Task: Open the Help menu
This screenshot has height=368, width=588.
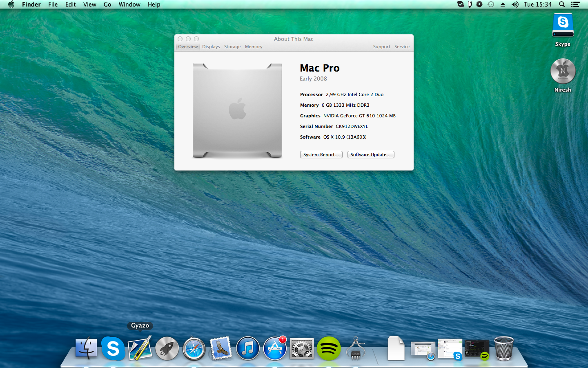Action: click(x=154, y=4)
